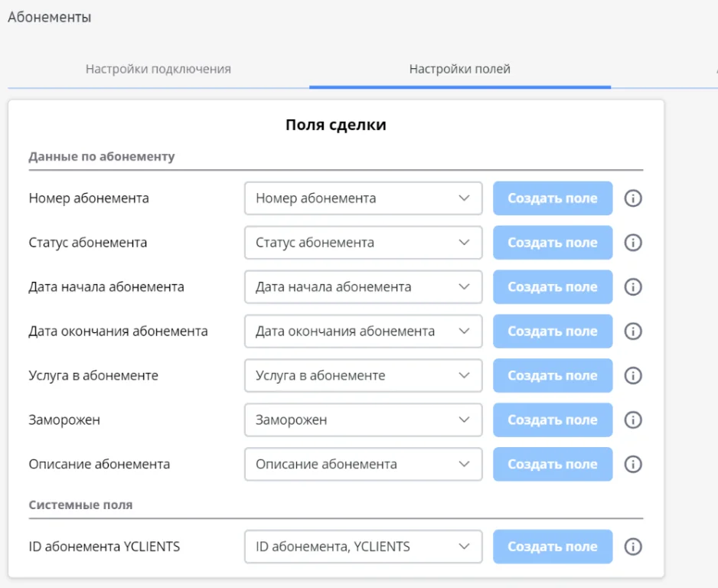Expand the Описание абонемента dropdown
718x588 pixels.
pos(363,465)
